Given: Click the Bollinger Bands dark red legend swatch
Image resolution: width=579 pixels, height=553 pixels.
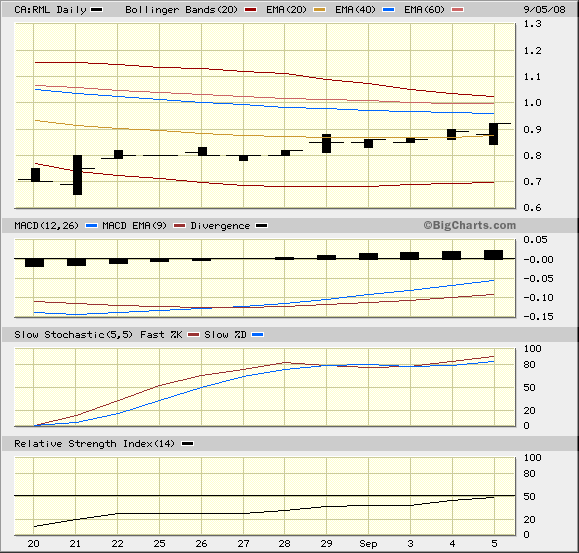Looking at the screenshot, I should tap(251, 10).
